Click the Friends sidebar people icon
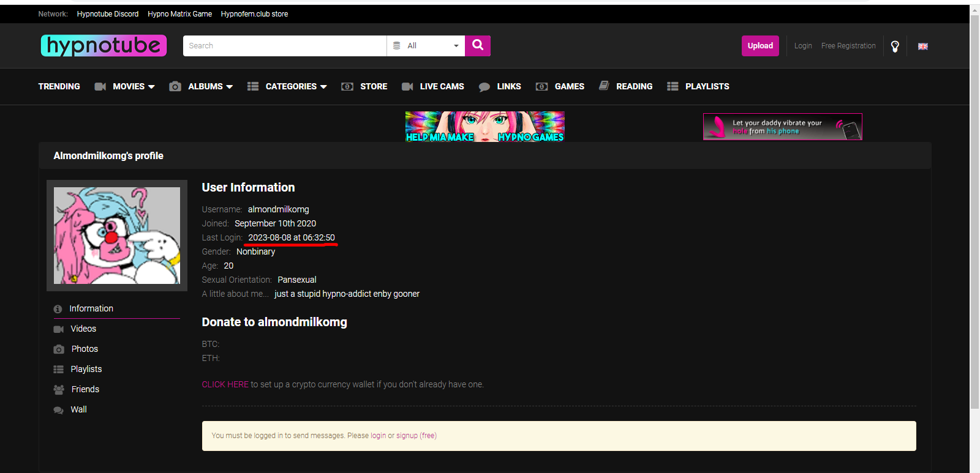The height and width of the screenshot is (473, 980). [59, 390]
